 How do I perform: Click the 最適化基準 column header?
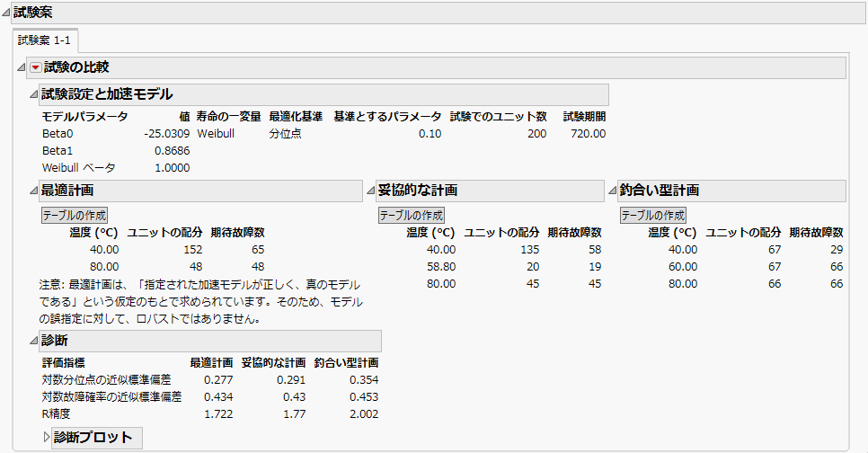[x=296, y=117]
